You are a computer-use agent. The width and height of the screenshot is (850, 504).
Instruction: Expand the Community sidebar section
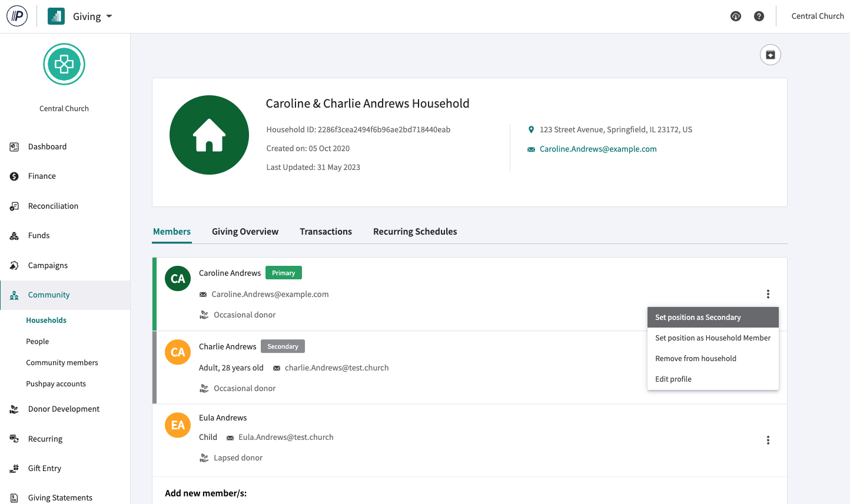click(x=49, y=295)
